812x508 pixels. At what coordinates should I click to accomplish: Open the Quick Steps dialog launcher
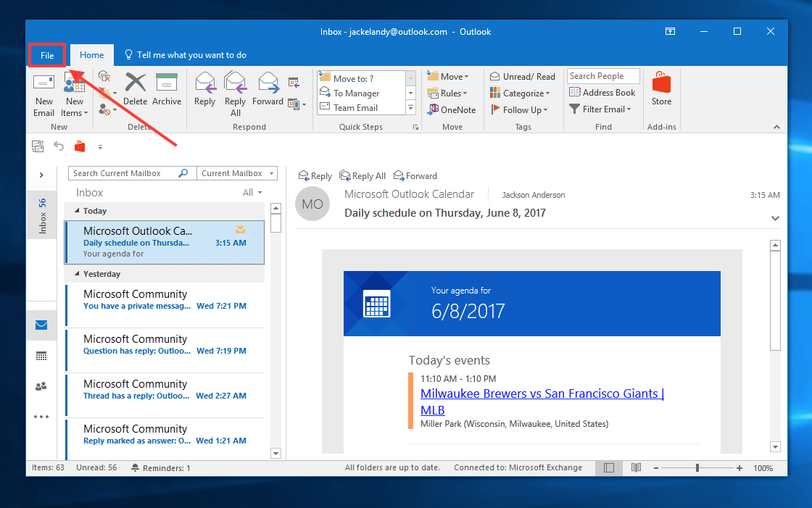[415, 128]
